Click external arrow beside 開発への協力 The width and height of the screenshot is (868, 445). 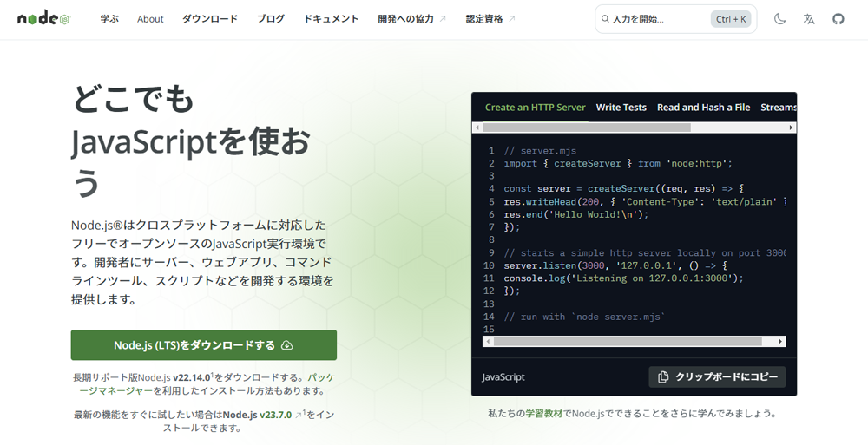point(443,19)
